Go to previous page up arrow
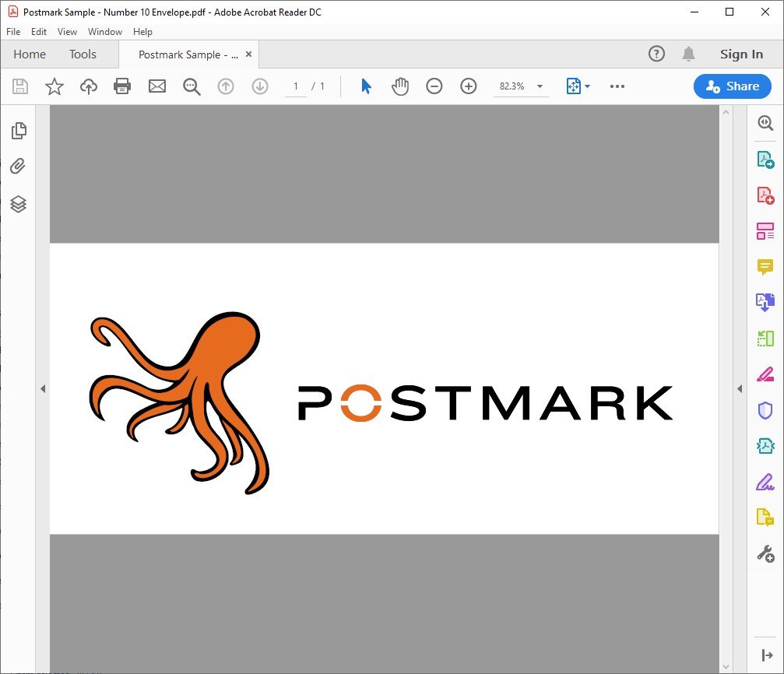Screen dimensions: 784x674 click(226, 86)
